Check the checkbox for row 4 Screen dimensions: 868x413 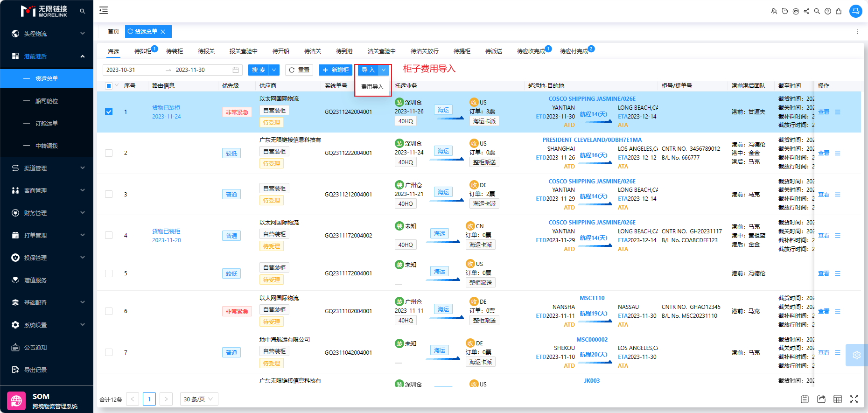[109, 235]
